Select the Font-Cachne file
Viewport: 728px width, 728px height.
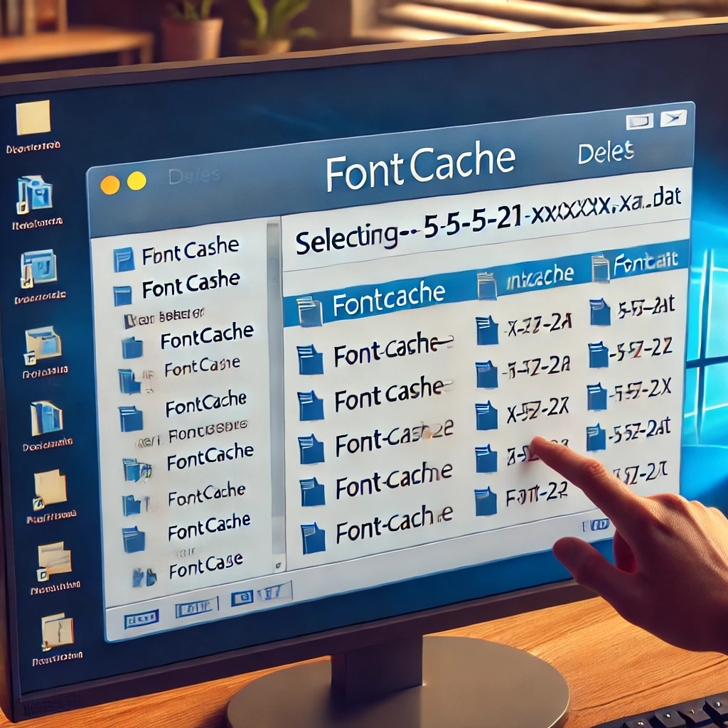pyautogui.click(x=394, y=481)
